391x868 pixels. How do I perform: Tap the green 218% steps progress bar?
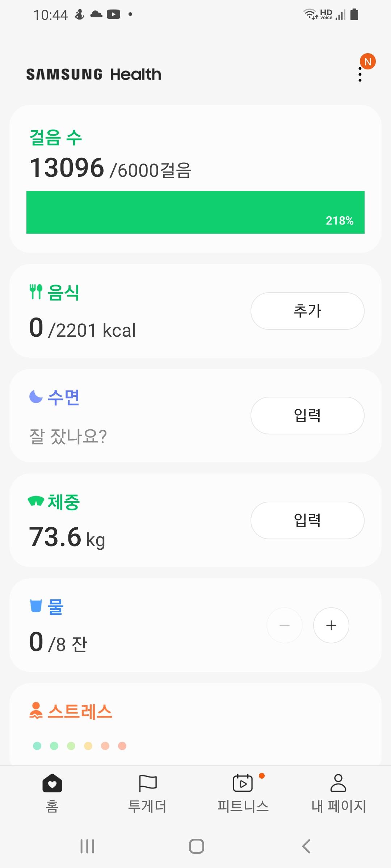click(x=195, y=212)
